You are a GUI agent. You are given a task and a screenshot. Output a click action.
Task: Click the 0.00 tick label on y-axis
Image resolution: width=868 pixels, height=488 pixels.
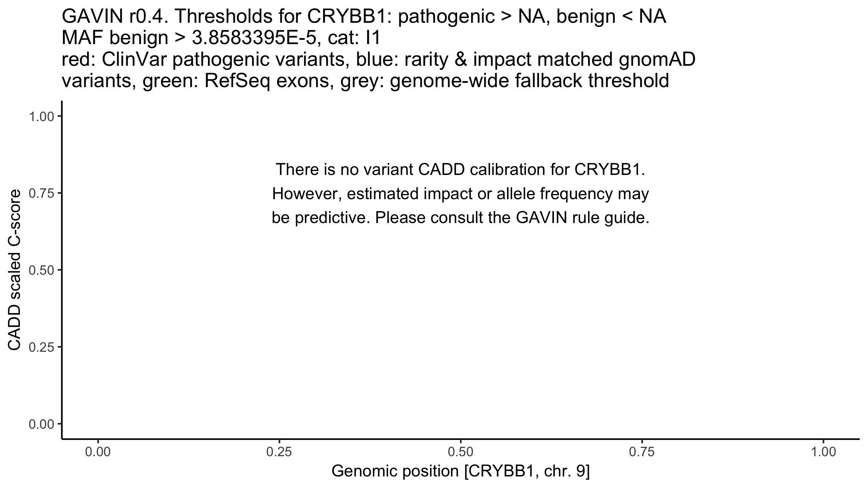pyautogui.click(x=41, y=424)
